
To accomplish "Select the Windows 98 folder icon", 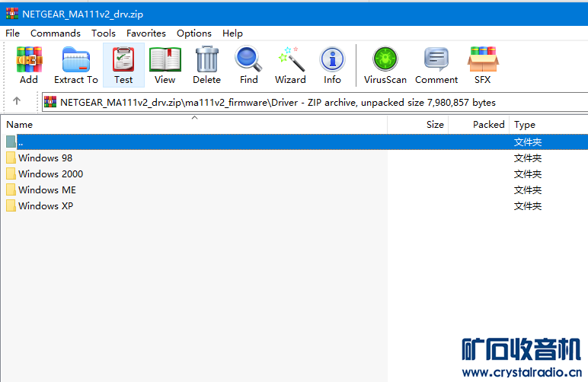I will [x=11, y=158].
